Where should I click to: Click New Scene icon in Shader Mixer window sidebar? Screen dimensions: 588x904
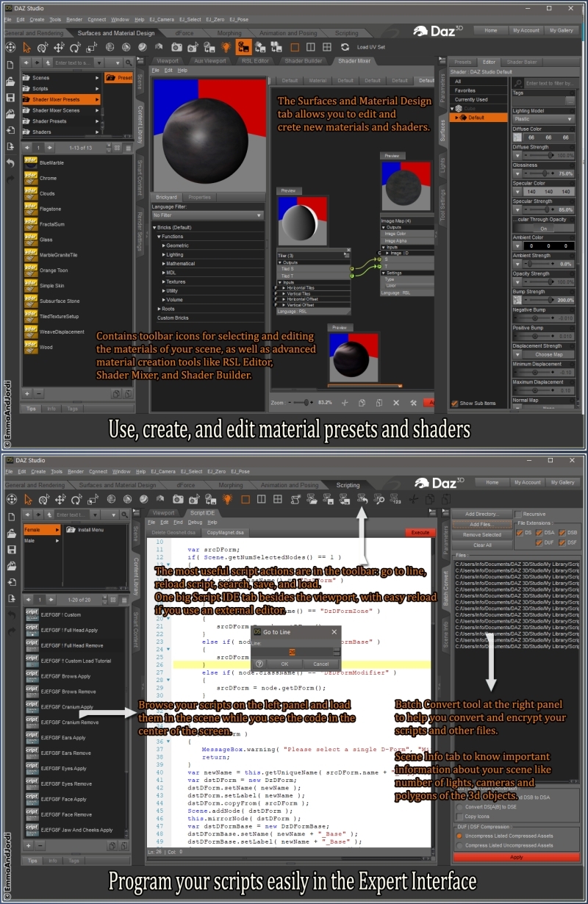pyautogui.click(x=10, y=65)
